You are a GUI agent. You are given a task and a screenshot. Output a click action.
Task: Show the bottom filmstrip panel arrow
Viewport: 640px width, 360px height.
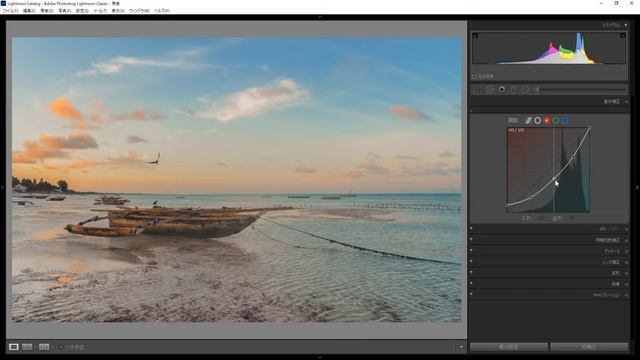(320, 357)
